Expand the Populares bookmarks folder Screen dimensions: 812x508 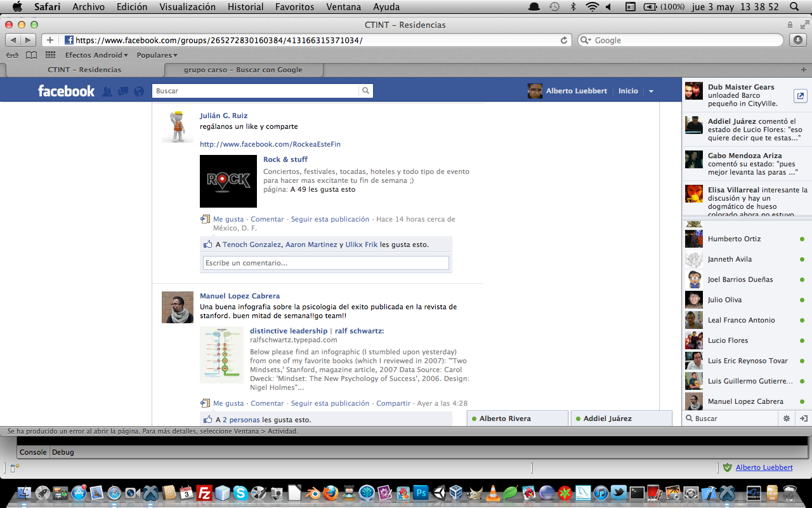coord(157,55)
